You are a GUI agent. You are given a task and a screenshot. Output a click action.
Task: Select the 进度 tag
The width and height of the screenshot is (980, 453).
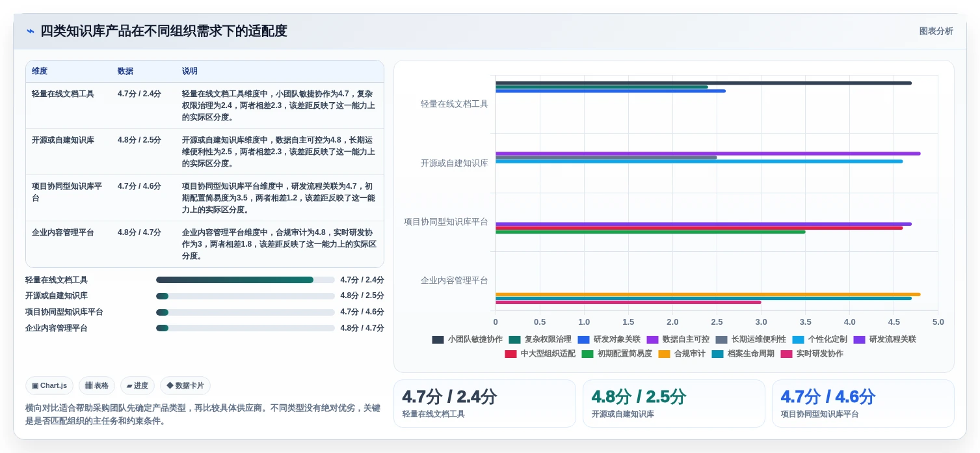137,385
